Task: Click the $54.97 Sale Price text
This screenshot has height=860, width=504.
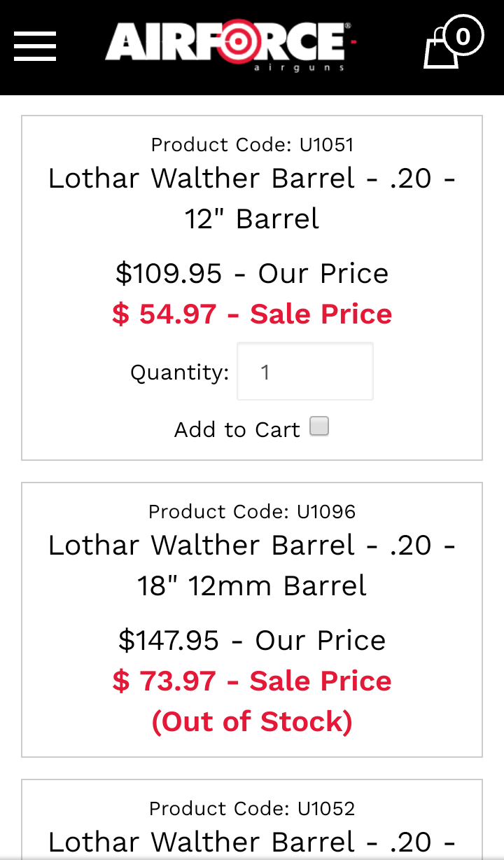Action: 252,314
